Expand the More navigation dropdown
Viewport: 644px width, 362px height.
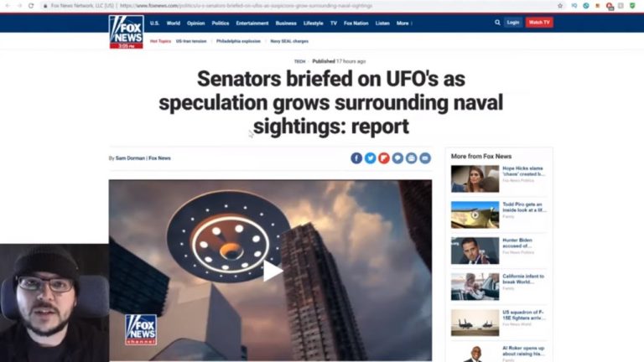coord(404,23)
